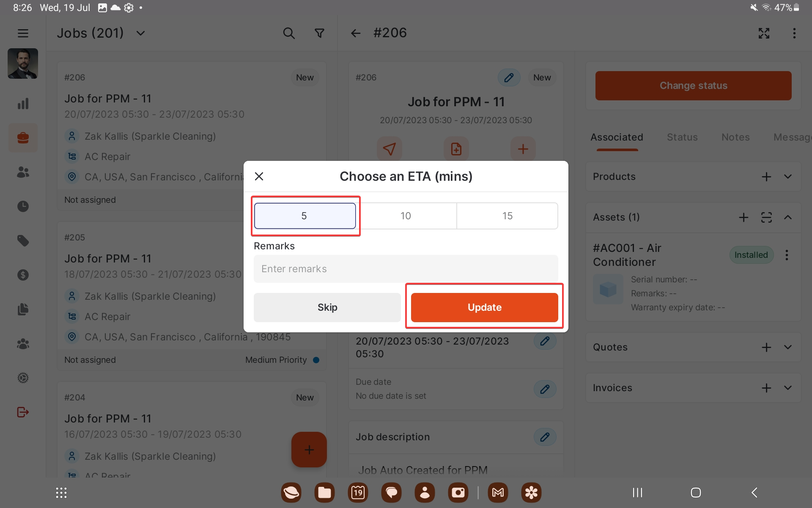The image size is (812, 508).
Task: Click the search icon in Jobs header
Action: 289,33
